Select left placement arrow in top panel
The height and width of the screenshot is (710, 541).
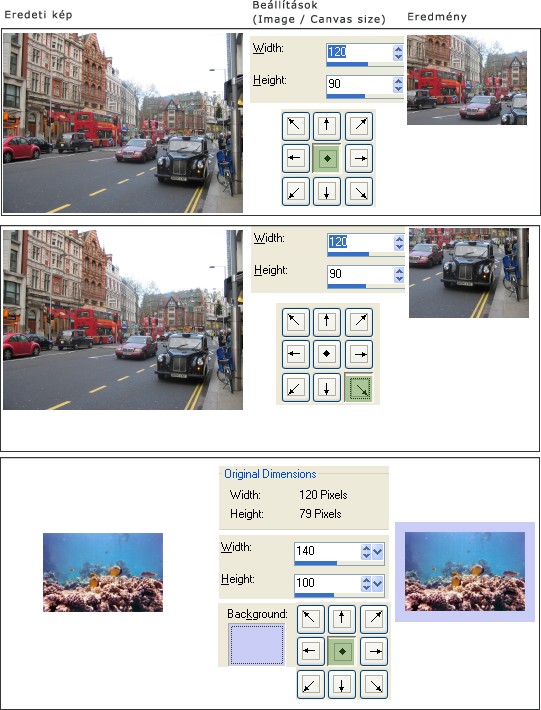coord(296,158)
